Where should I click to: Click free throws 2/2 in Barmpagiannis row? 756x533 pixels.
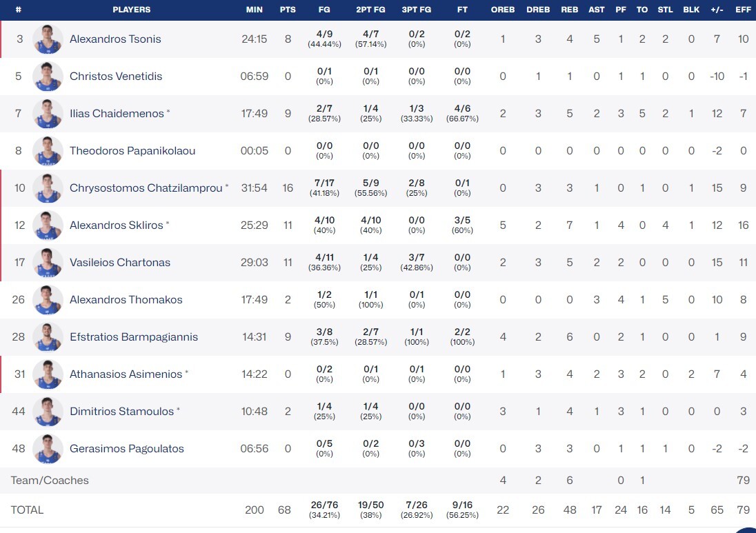[x=462, y=332]
